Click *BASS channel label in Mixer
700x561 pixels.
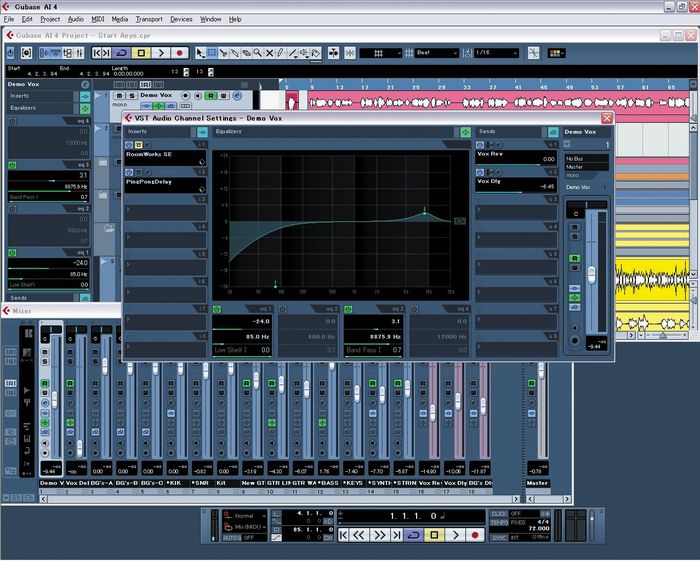(x=328, y=483)
